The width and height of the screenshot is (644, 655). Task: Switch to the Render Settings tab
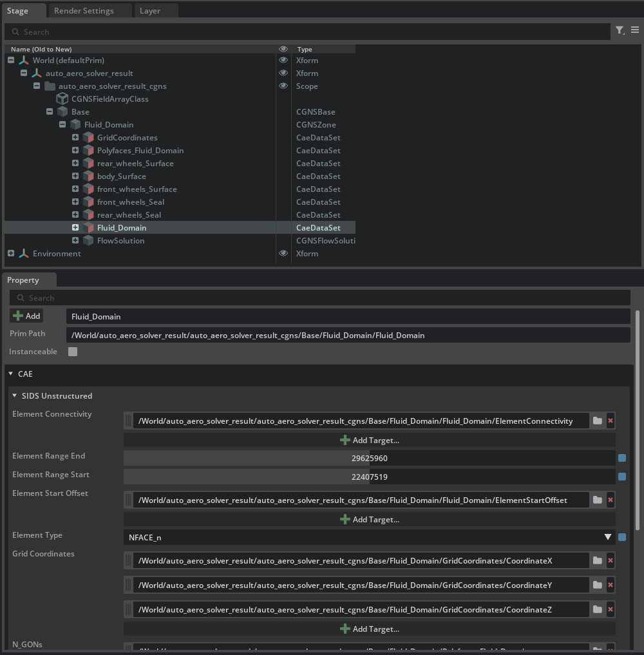84,10
